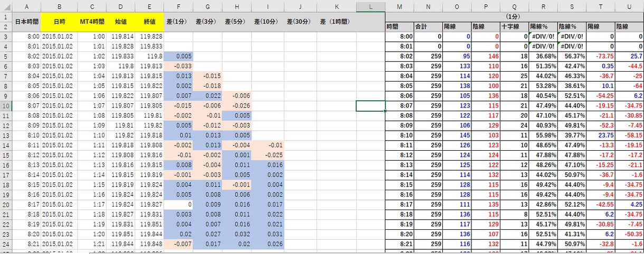Screen dimensions: 644x254
Task: Select column M header
Action: pos(399,6)
